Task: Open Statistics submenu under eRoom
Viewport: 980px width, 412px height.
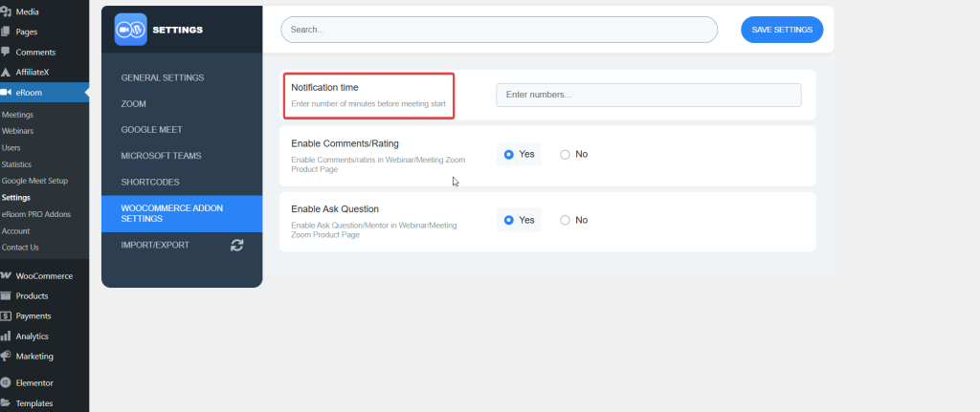Action: (16, 164)
